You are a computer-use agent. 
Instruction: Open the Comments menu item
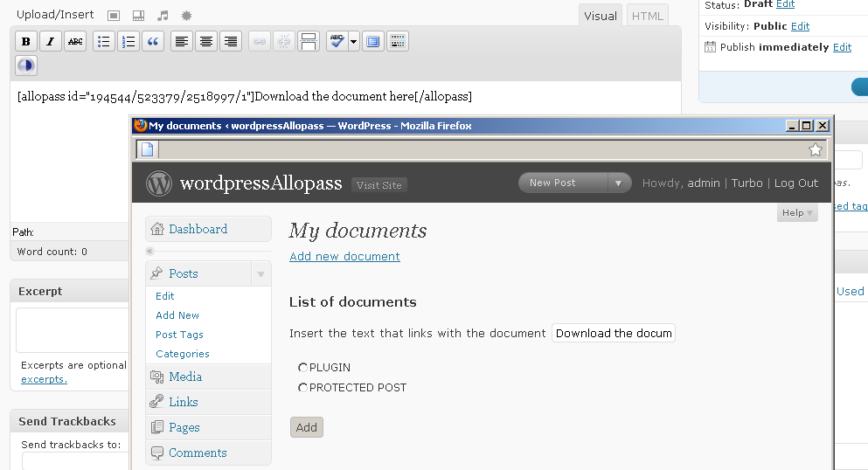pyautogui.click(x=208, y=453)
